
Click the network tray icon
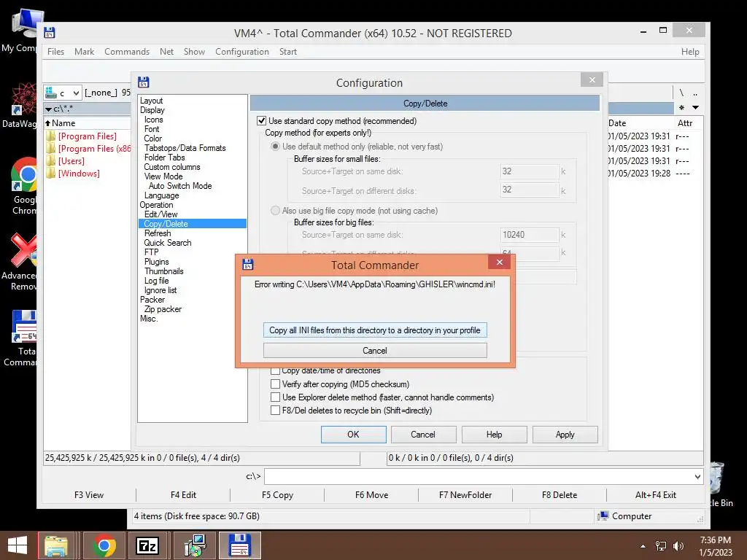[661, 545]
